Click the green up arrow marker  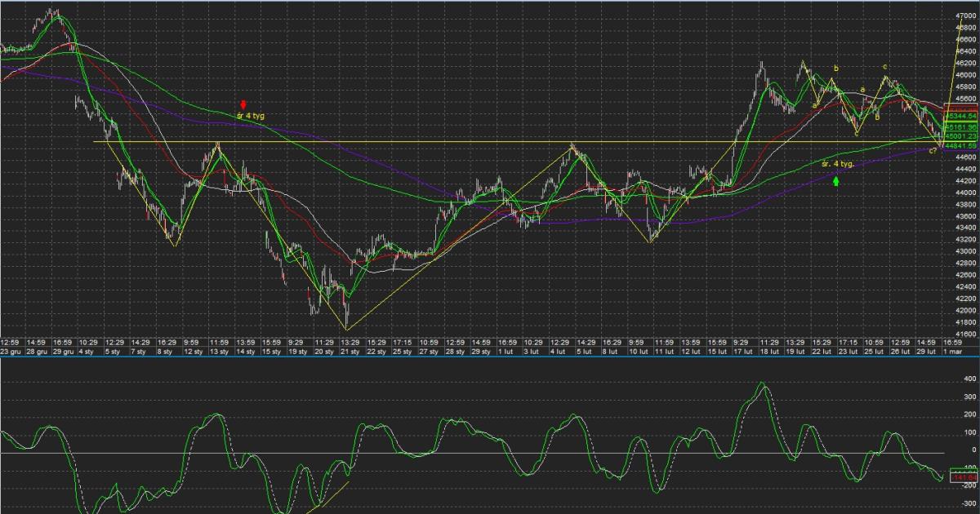836,179
